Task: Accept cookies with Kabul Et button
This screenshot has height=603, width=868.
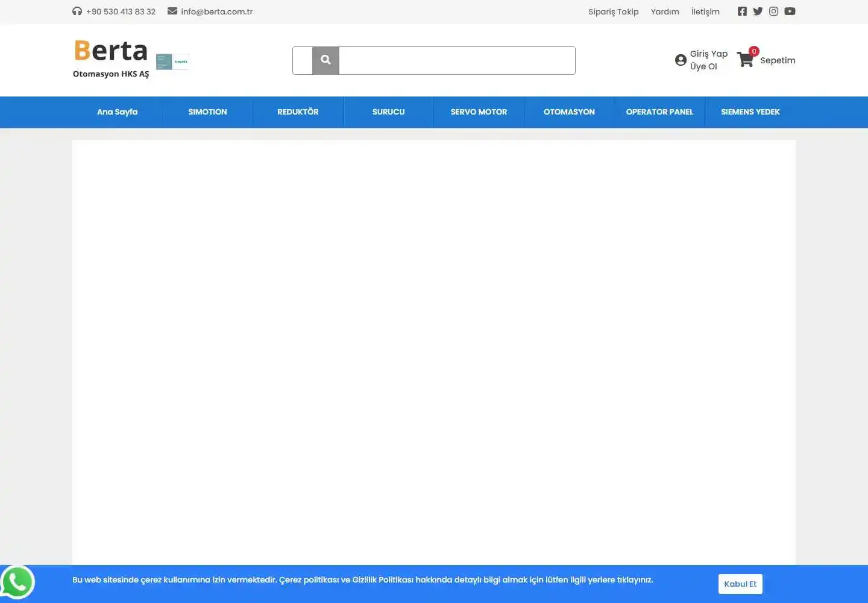Action: [740, 584]
